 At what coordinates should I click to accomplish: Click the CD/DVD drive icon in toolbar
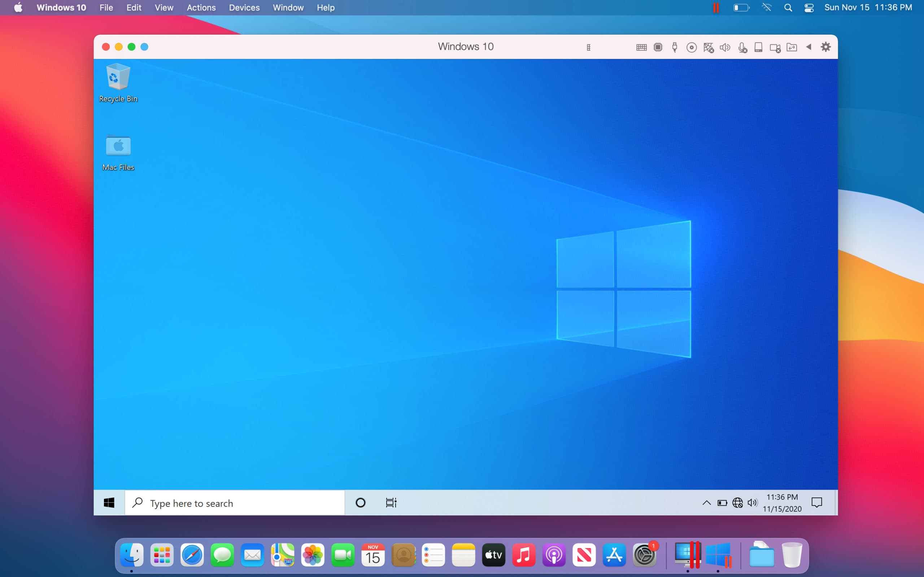[692, 47]
